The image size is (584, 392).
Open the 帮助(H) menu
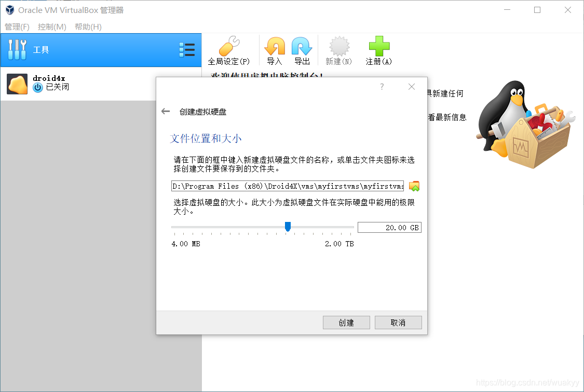(x=88, y=27)
